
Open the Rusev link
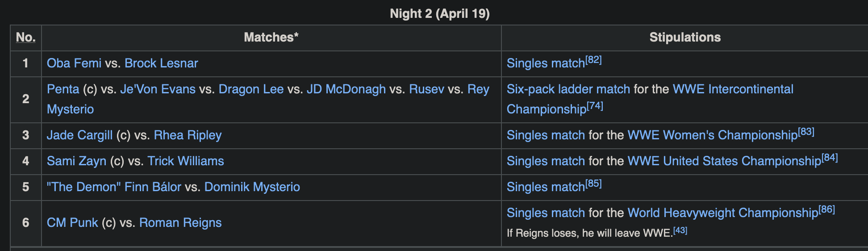pos(426,89)
